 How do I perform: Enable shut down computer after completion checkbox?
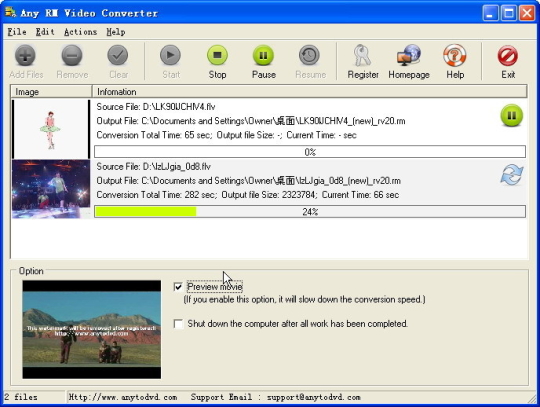click(178, 324)
